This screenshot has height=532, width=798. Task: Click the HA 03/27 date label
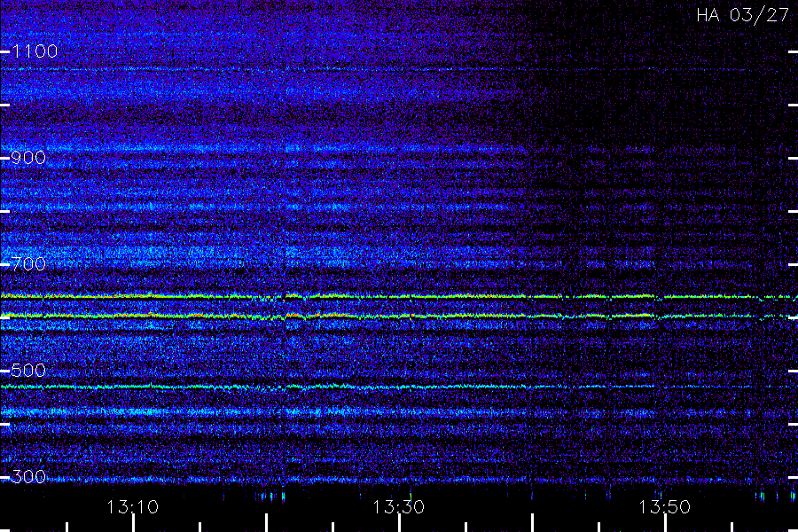click(x=742, y=15)
